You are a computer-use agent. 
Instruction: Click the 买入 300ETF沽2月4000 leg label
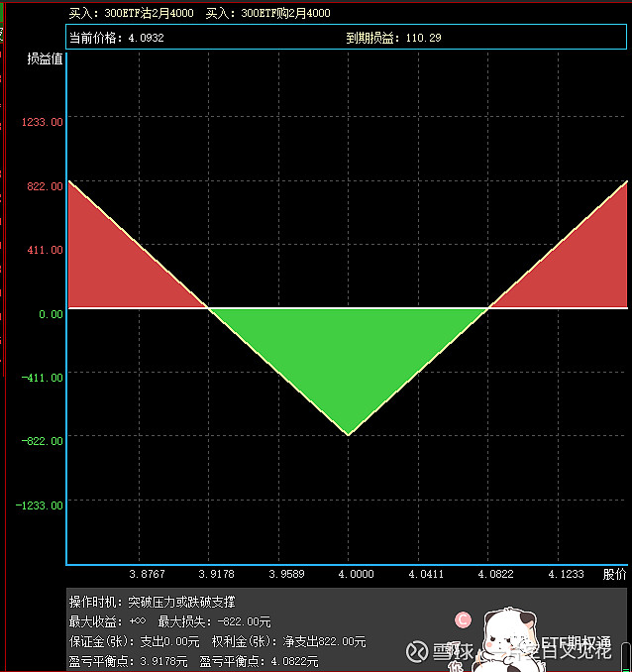(x=131, y=13)
